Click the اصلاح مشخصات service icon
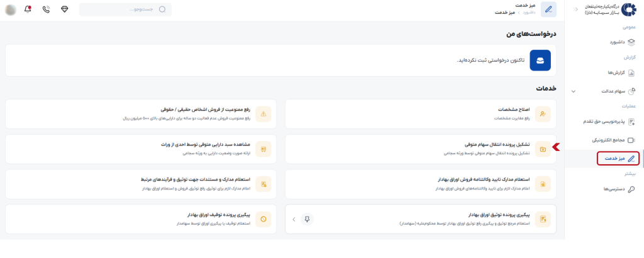This screenshot has width=644, height=258. click(543, 113)
